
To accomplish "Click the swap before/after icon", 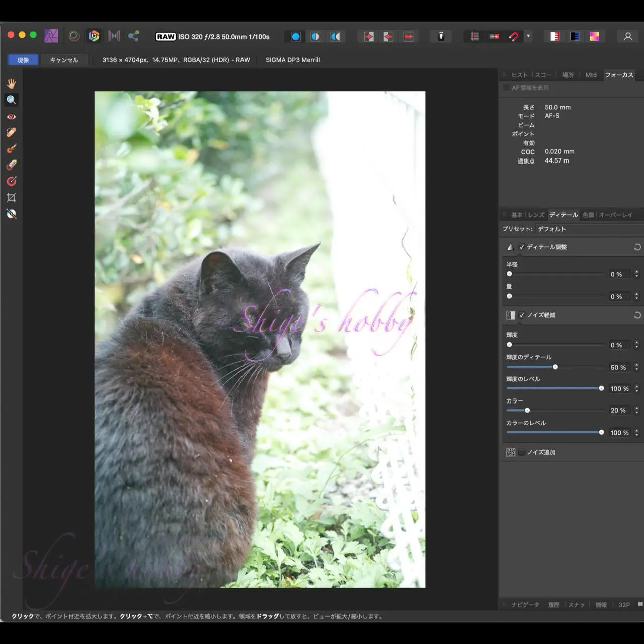I will point(408,36).
